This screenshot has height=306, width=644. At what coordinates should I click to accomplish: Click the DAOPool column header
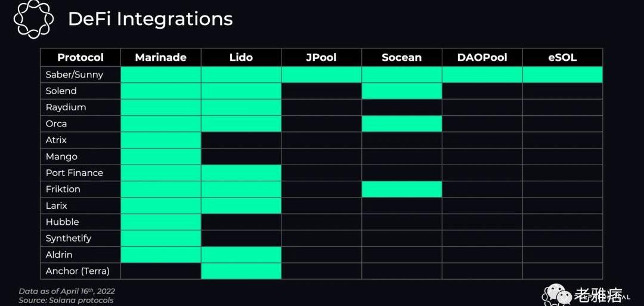click(481, 58)
